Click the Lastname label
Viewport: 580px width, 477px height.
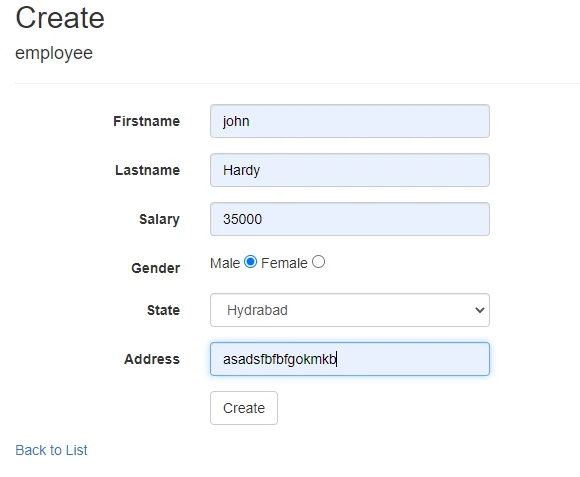click(x=148, y=170)
